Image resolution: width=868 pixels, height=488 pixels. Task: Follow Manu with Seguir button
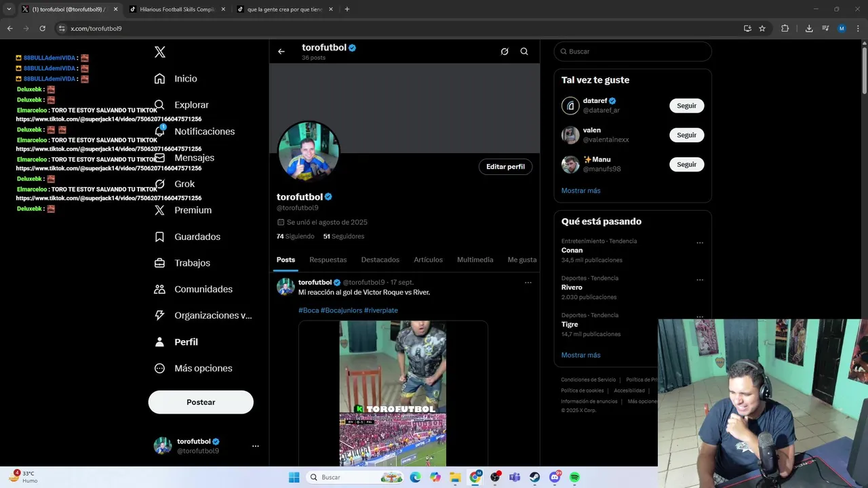click(687, 164)
